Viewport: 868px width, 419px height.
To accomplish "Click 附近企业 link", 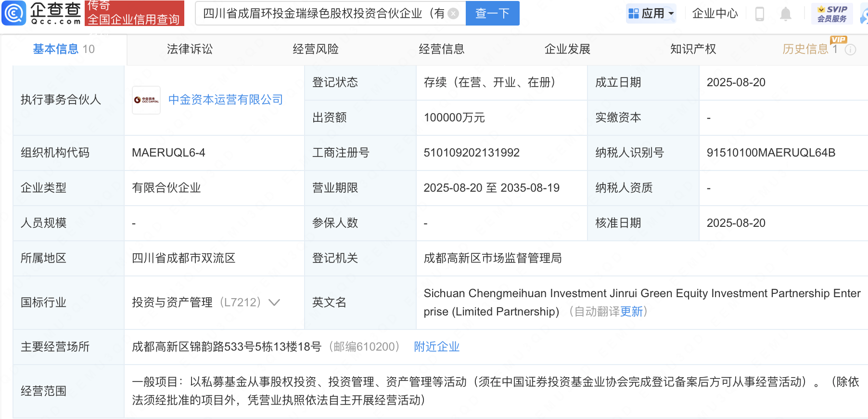I will tap(437, 347).
